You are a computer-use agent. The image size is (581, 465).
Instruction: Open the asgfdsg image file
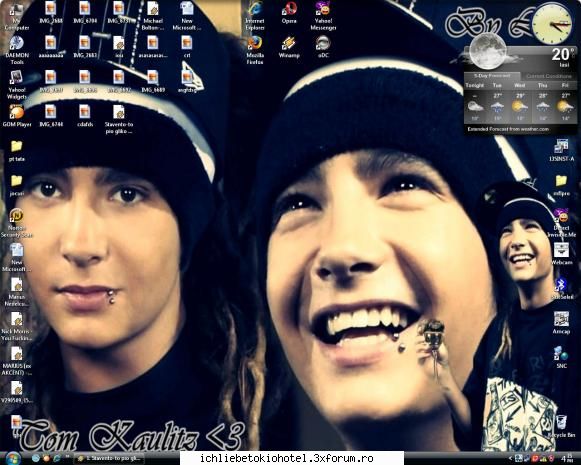pyautogui.click(x=187, y=82)
